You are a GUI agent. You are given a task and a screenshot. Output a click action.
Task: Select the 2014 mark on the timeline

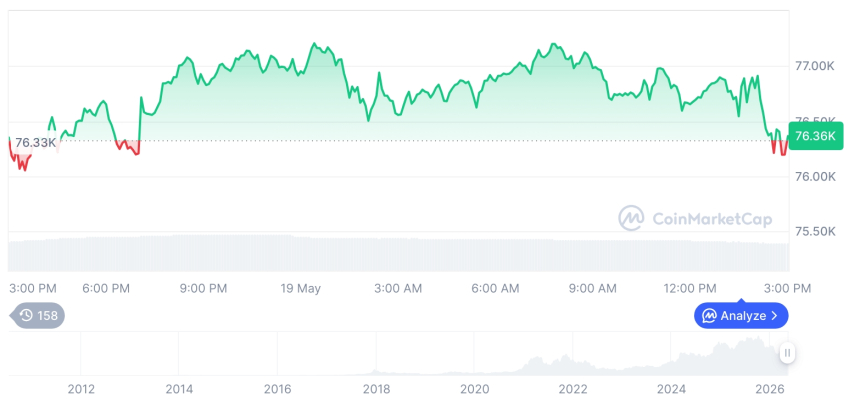[179, 389]
